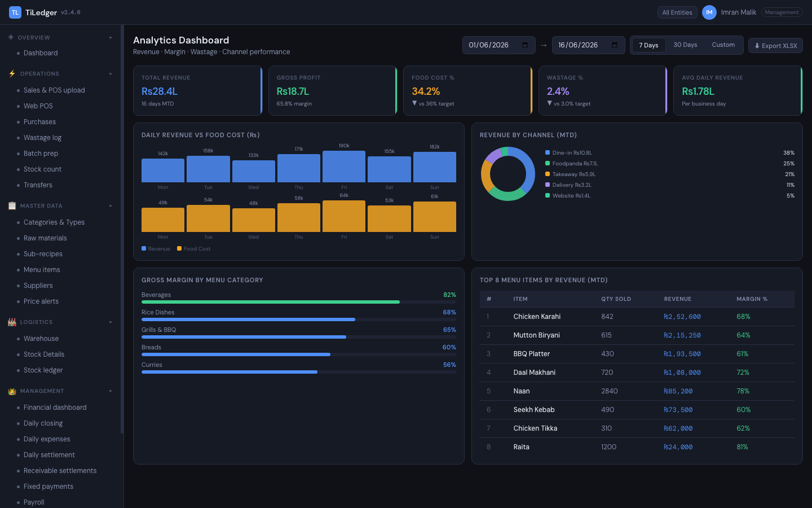Click the Overview section diamond icon

(x=11, y=37)
